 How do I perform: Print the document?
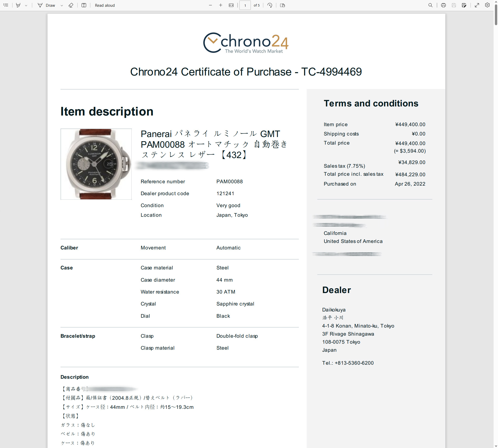coord(443,5)
